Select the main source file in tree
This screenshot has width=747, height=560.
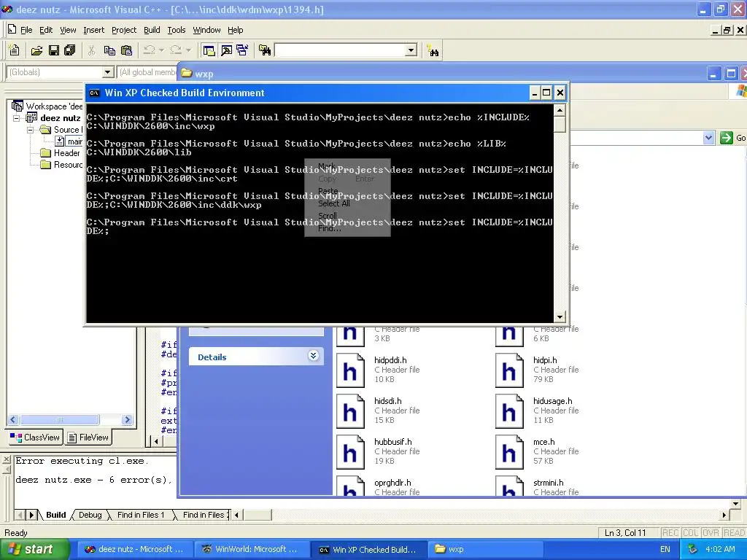[69, 141]
